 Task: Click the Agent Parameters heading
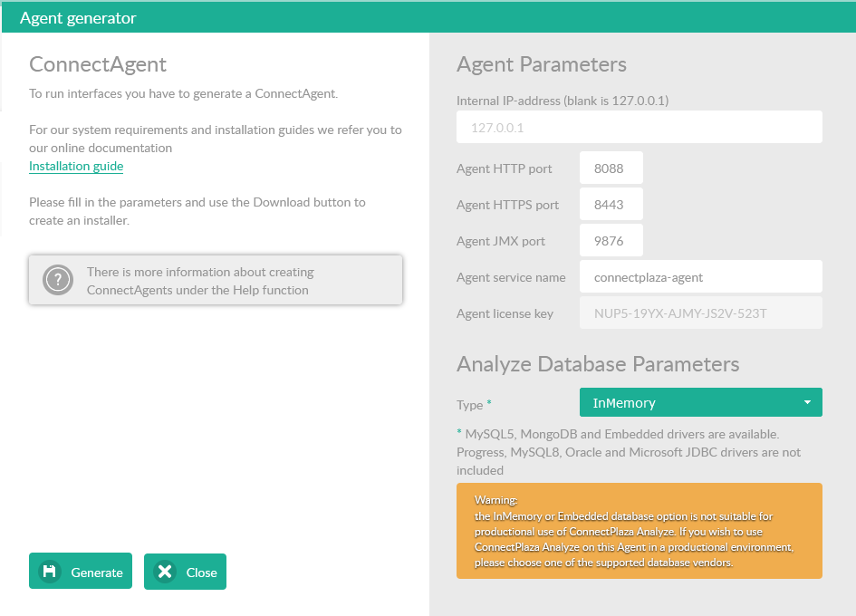click(x=542, y=64)
